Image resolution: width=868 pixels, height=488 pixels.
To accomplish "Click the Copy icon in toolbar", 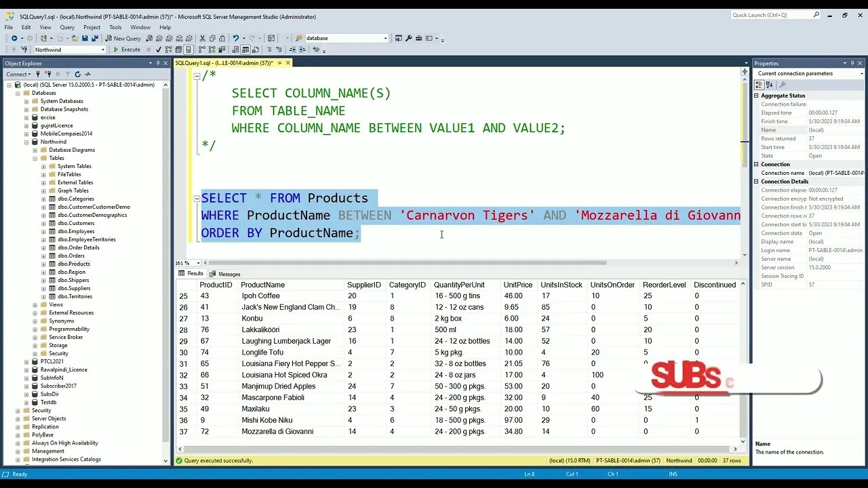I will [212, 39].
